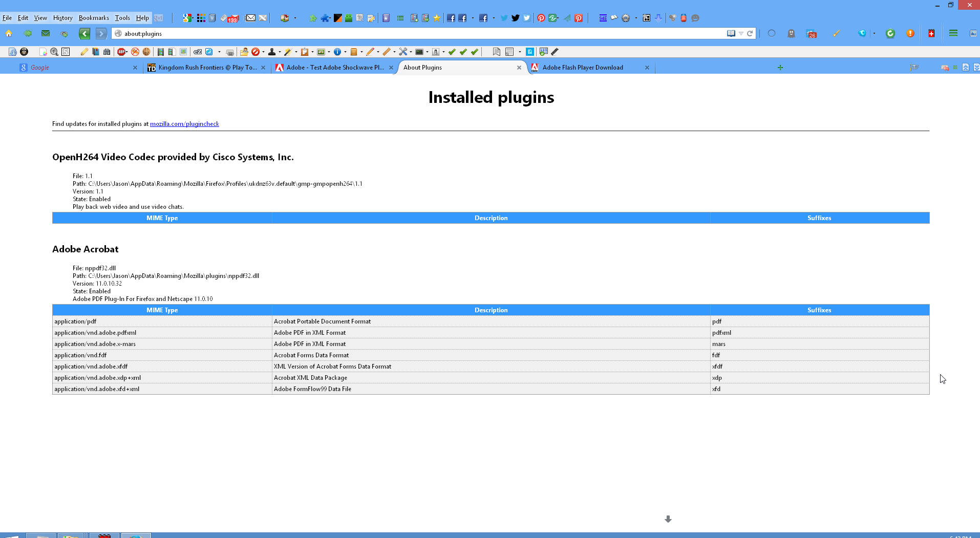Expand dropdown beside the info circle icon
The width and height of the screenshot is (980, 538).
point(345,52)
